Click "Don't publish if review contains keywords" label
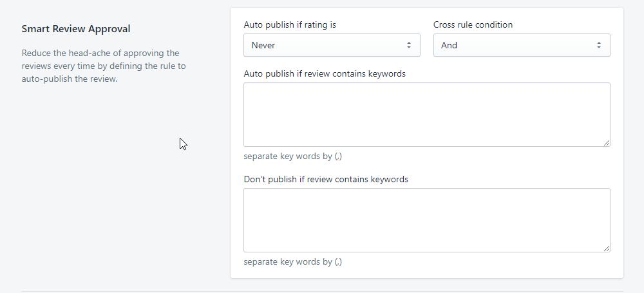 (x=326, y=179)
